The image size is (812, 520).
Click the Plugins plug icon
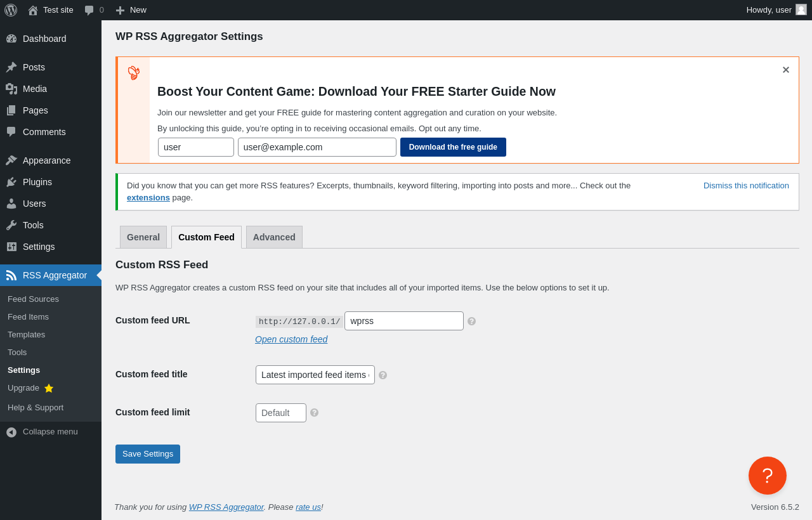[x=11, y=182]
